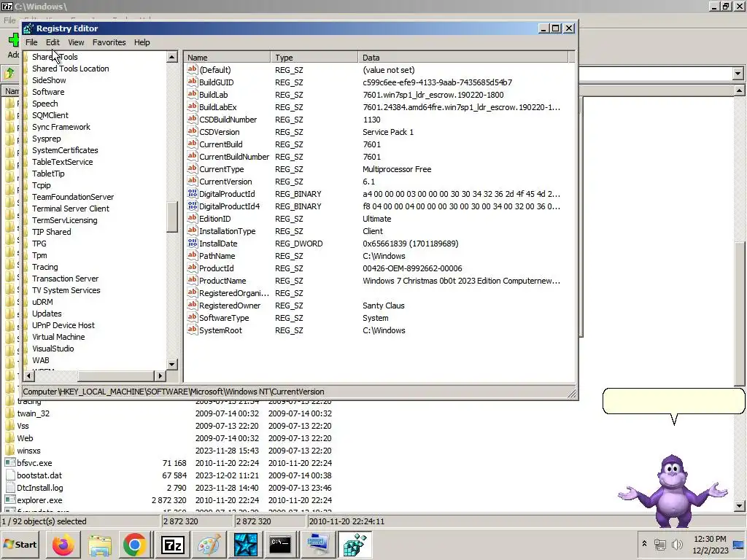Screen dimensions: 747x560
Task: Switch to Registry Editor taskbar icon
Action: [355, 545]
